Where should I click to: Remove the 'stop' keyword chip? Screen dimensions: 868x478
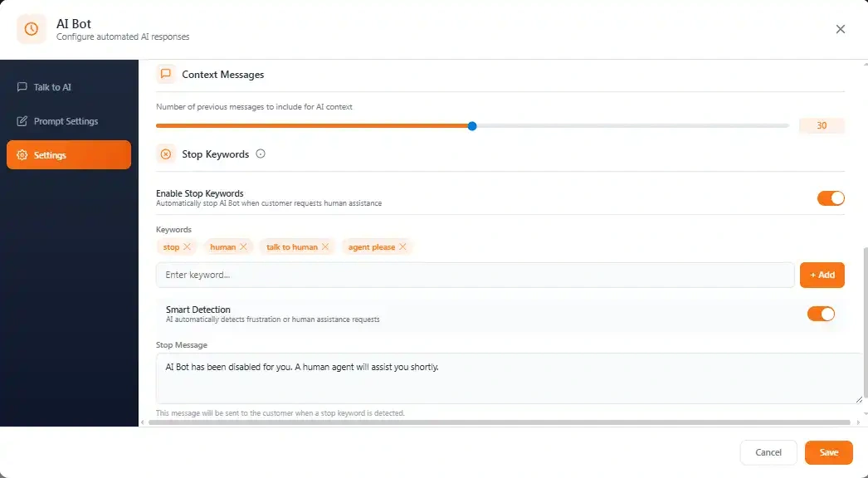(x=188, y=246)
